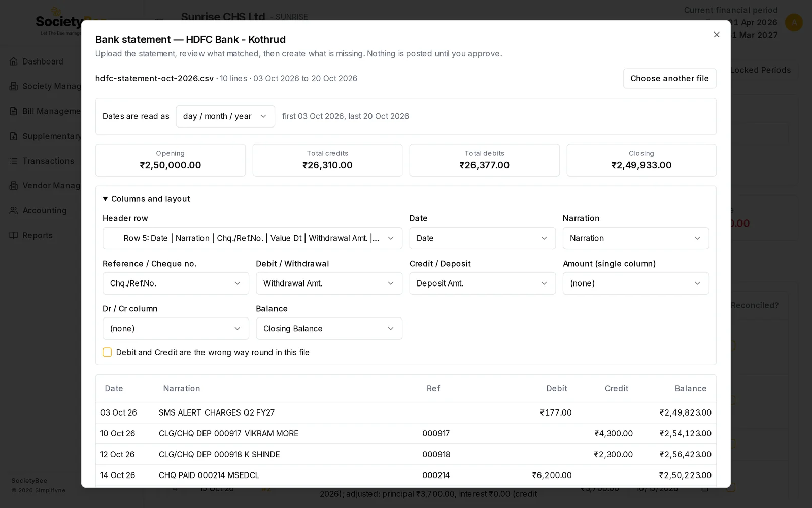Click the SocietyBee logo
Image resolution: width=812 pixels, height=508 pixels.
tap(58, 22)
